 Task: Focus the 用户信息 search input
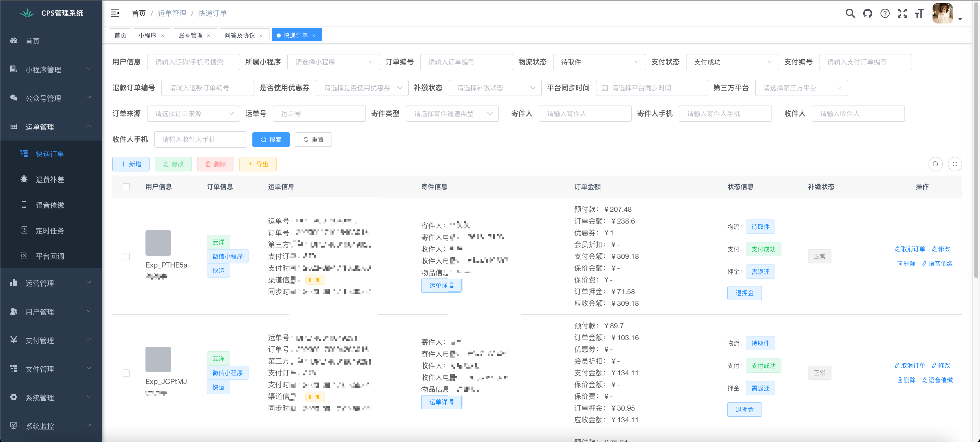pos(193,62)
